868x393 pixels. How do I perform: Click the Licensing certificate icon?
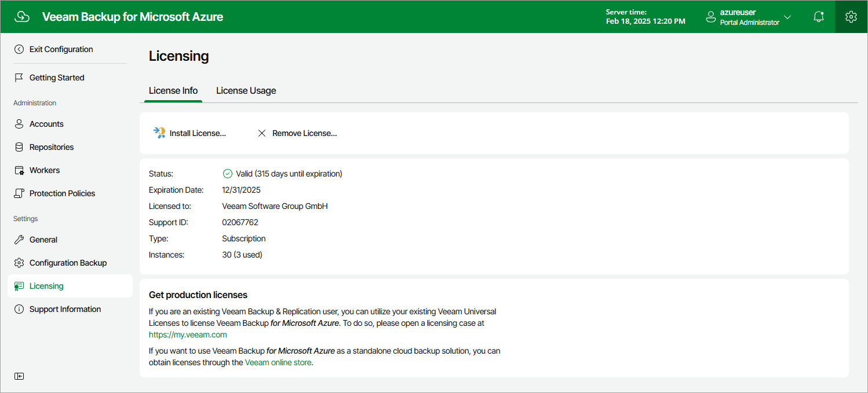[19, 286]
